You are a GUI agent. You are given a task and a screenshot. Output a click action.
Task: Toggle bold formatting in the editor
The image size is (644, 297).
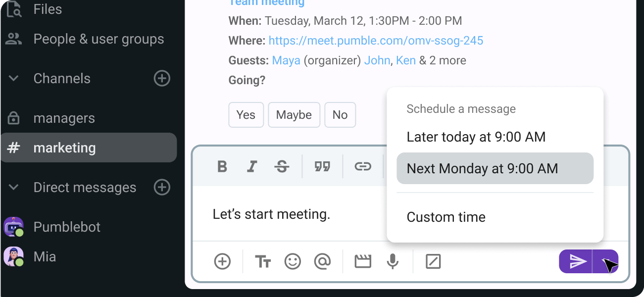[222, 166]
